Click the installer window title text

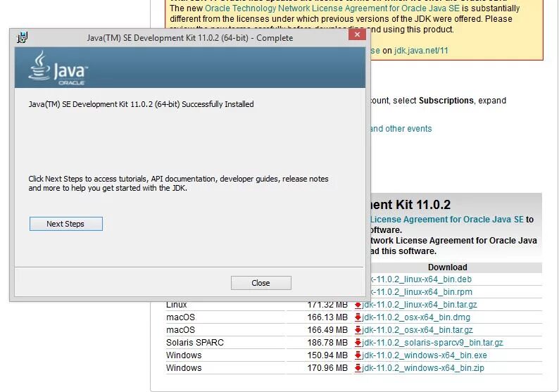tap(190, 38)
